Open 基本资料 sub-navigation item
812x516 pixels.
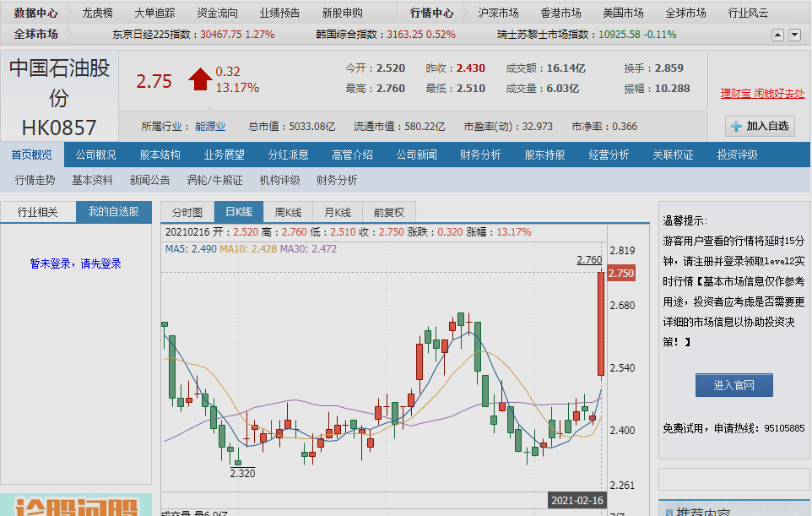pos(92,180)
